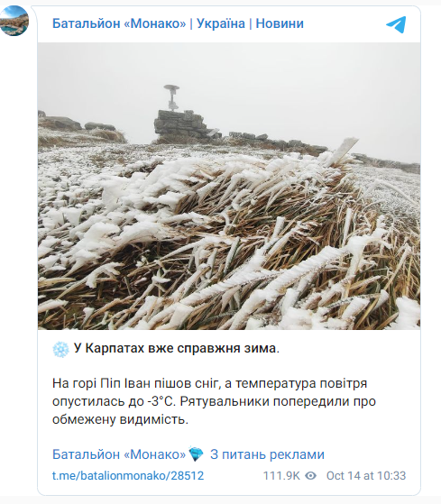Click the weather station pole in photo
This screenshot has width=441, height=504.
pos(172,97)
